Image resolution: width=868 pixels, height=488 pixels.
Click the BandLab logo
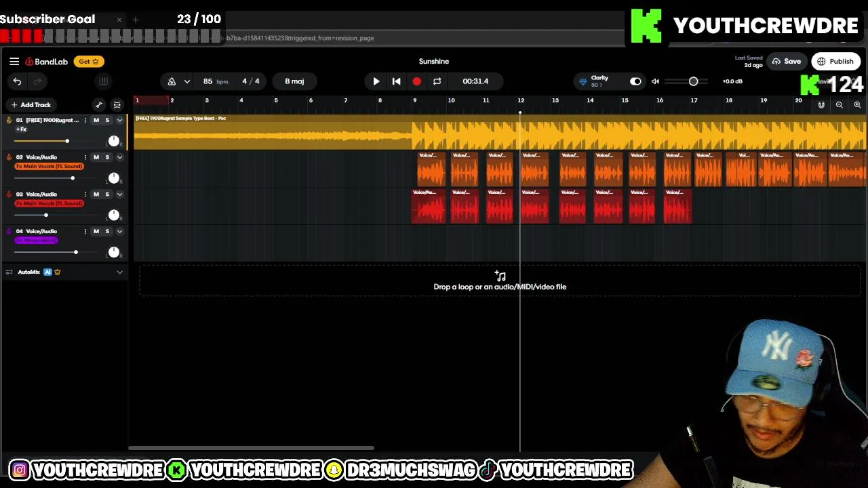47,62
